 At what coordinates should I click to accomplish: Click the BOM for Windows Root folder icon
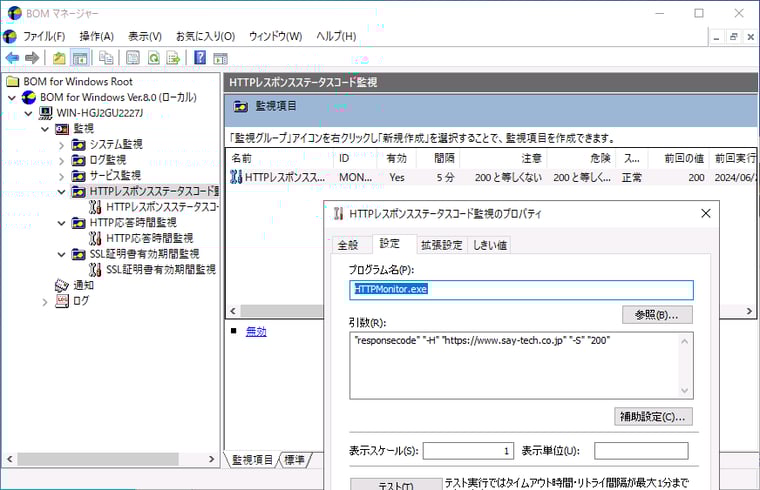tap(13, 81)
